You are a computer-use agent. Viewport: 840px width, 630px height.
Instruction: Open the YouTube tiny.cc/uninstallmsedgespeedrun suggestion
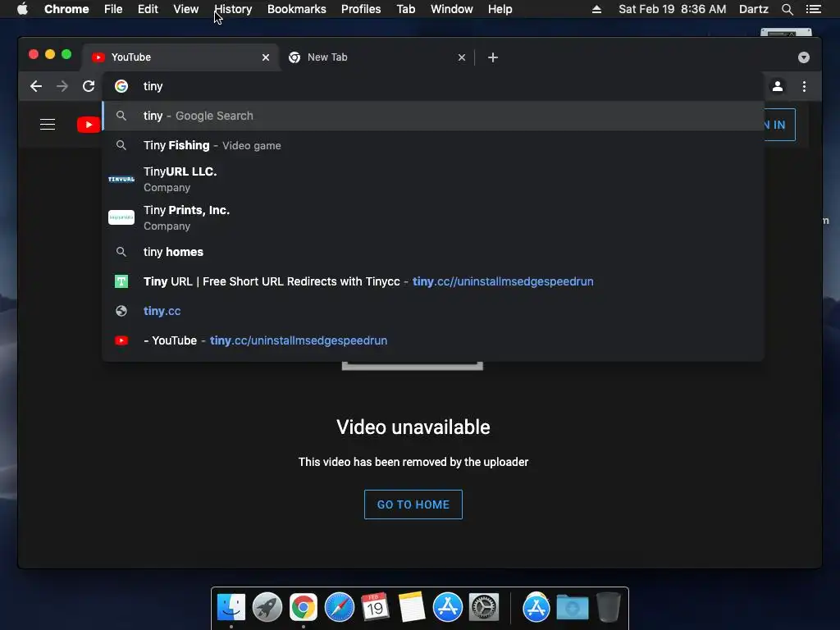[433, 340]
